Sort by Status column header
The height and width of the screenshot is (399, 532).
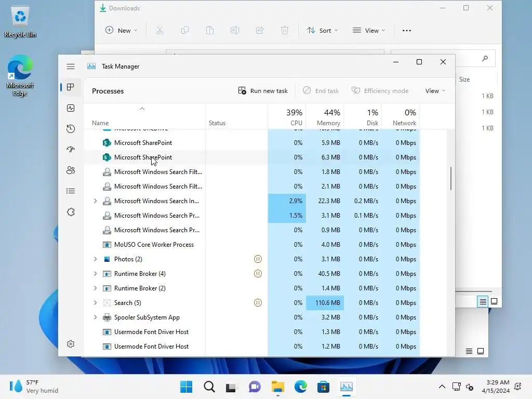236,116
